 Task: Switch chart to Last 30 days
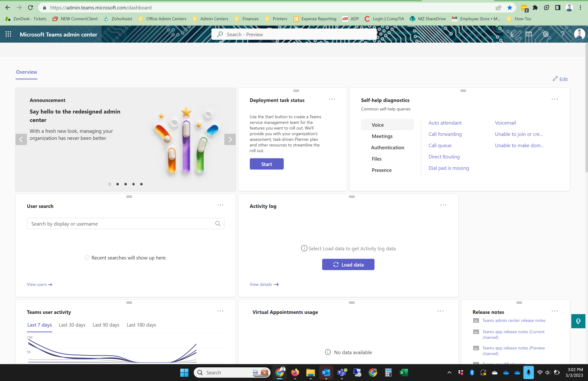pyautogui.click(x=72, y=325)
